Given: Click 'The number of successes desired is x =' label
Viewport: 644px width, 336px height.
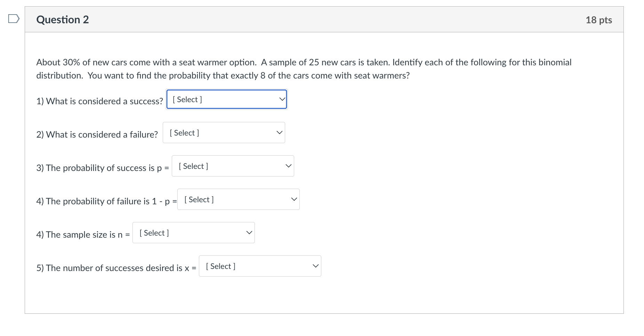Looking at the screenshot, I should point(116,268).
